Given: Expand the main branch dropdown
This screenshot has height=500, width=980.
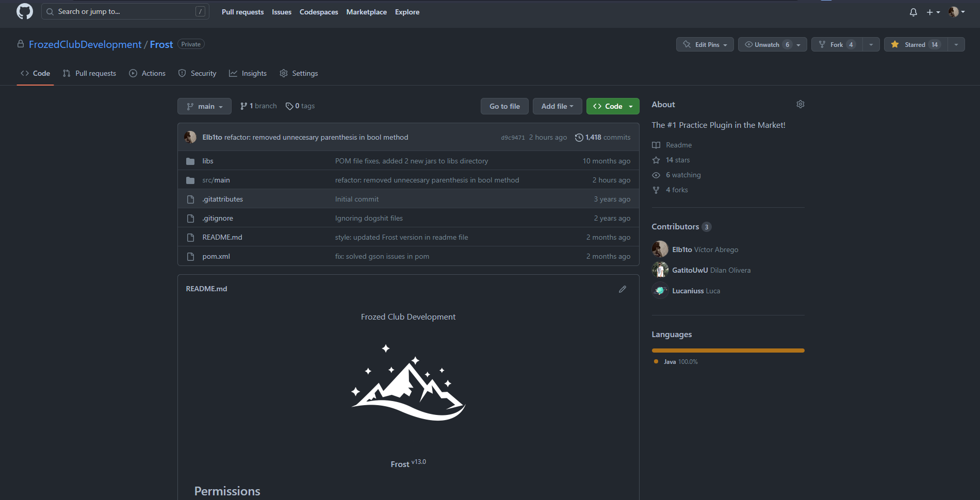Looking at the screenshot, I should [204, 106].
